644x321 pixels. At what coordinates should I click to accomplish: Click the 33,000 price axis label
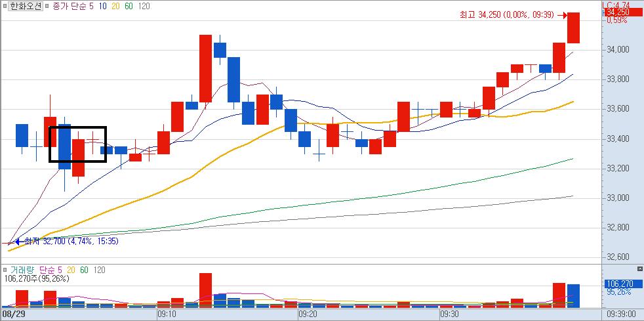(618, 198)
